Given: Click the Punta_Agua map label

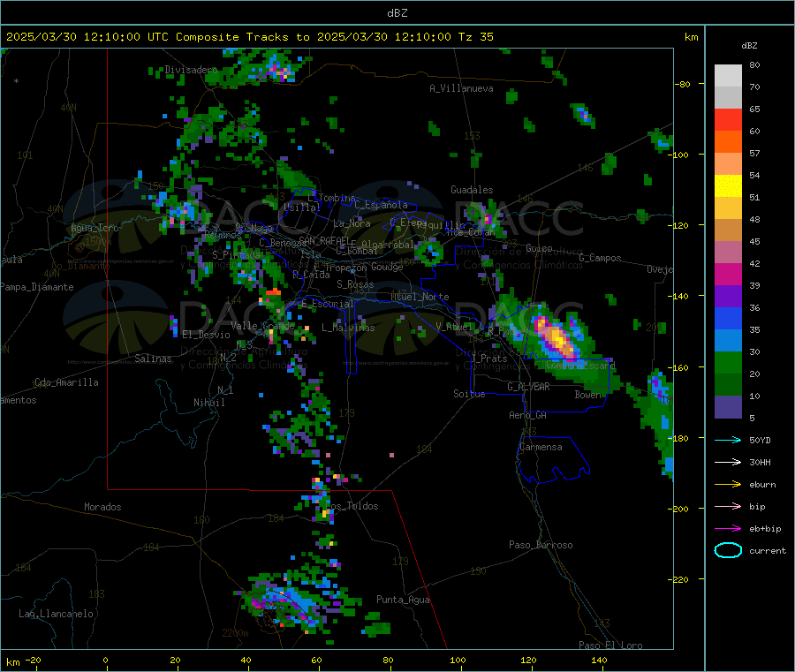Looking at the screenshot, I should click(x=403, y=600).
